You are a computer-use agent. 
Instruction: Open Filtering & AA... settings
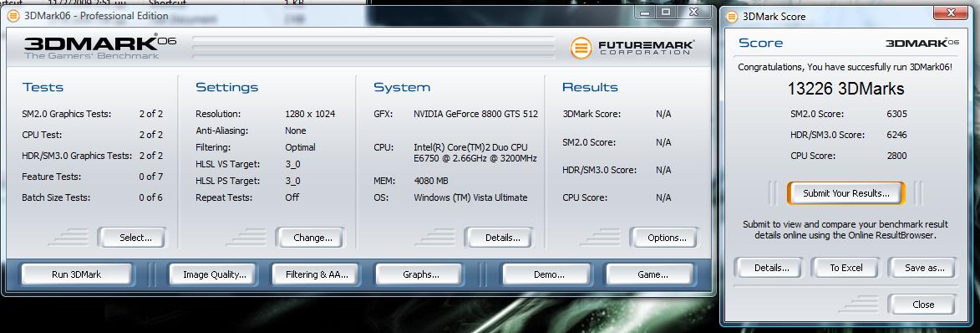[317, 274]
